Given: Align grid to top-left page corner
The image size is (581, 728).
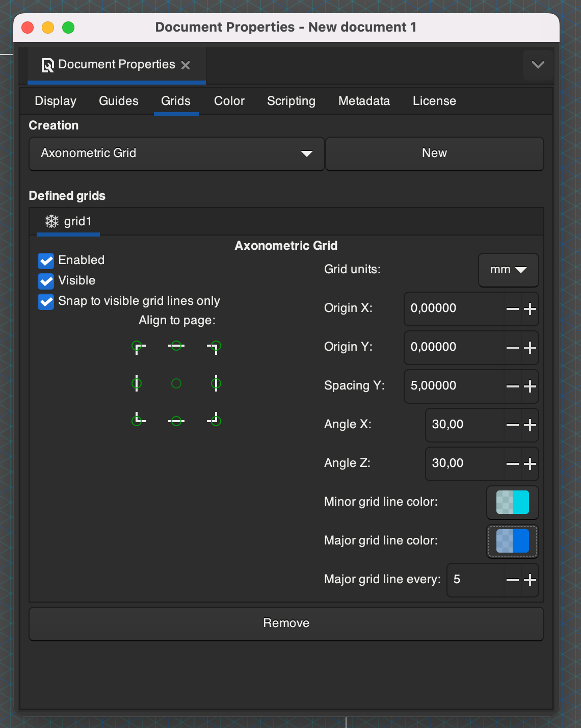Looking at the screenshot, I should coord(138,347).
